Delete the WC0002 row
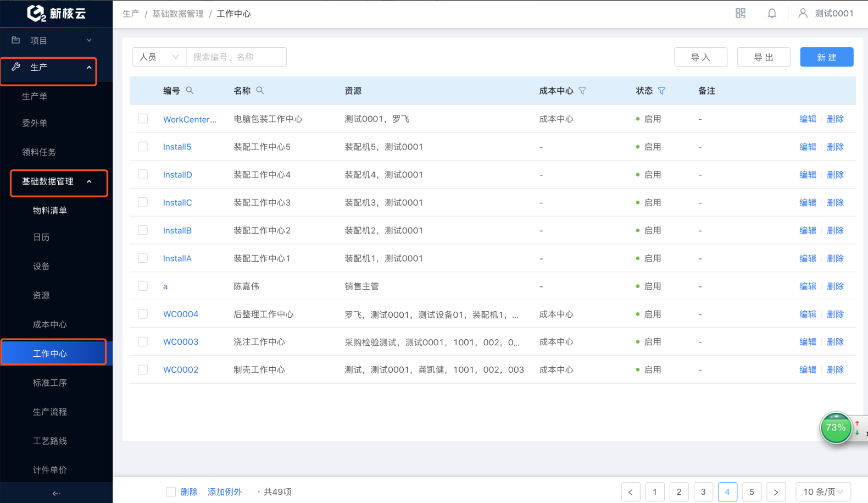The image size is (868, 503). pos(835,369)
